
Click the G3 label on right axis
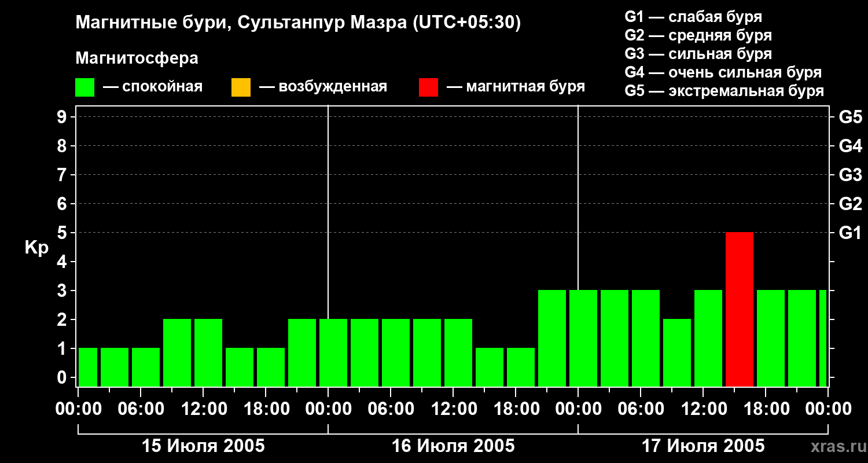(850, 175)
